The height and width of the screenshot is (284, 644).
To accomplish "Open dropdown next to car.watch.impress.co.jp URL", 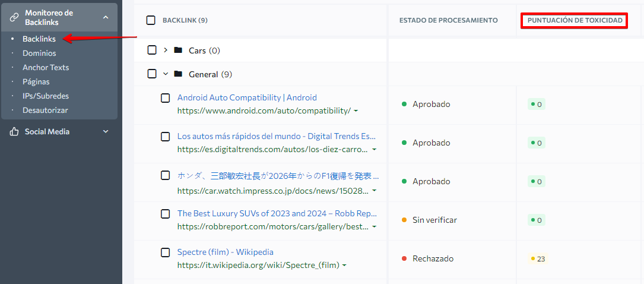I will click(374, 191).
